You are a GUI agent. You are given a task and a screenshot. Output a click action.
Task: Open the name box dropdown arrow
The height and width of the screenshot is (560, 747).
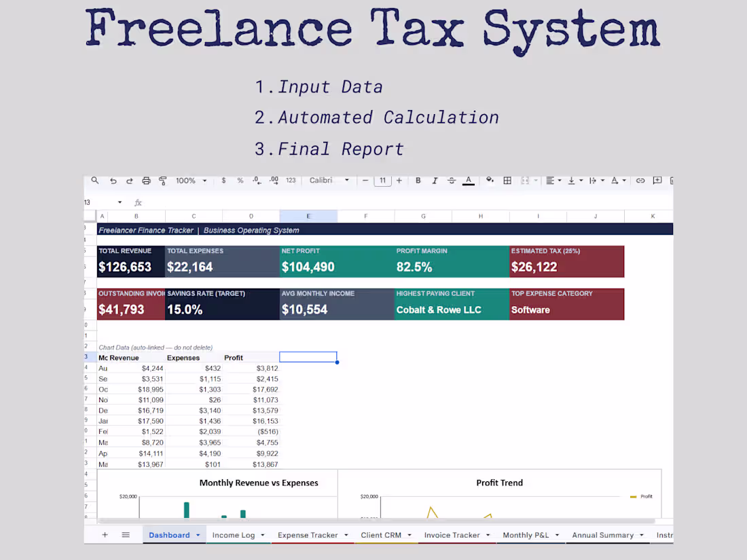pyautogui.click(x=120, y=202)
